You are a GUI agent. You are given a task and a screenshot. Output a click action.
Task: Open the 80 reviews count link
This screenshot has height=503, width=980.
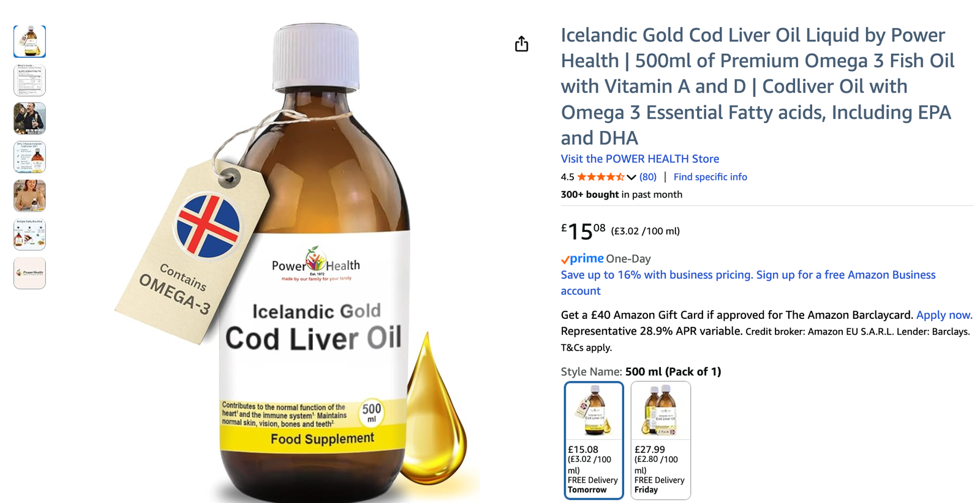click(648, 177)
